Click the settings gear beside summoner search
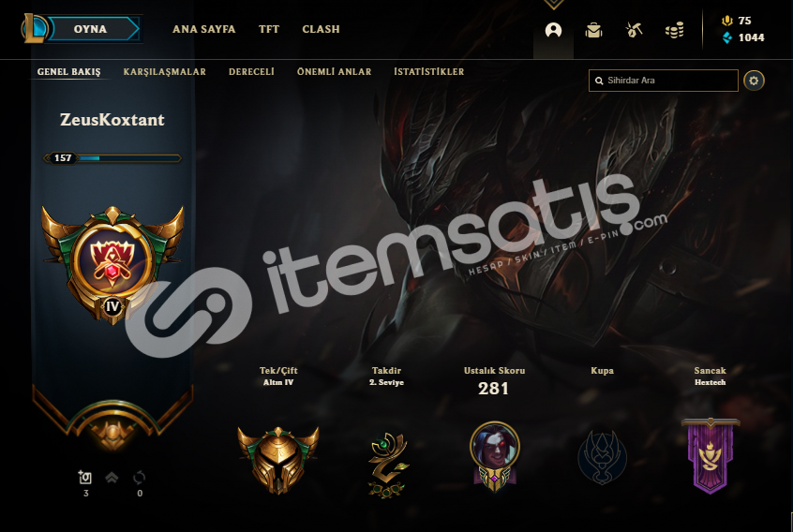This screenshot has width=793, height=532. point(754,81)
